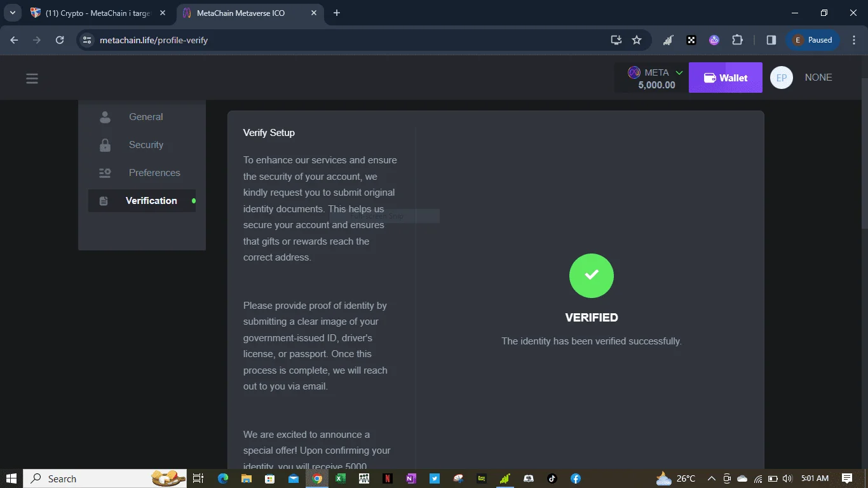The height and width of the screenshot is (488, 868).
Task: Click the META coin logo icon
Action: pyautogui.click(x=634, y=72)
